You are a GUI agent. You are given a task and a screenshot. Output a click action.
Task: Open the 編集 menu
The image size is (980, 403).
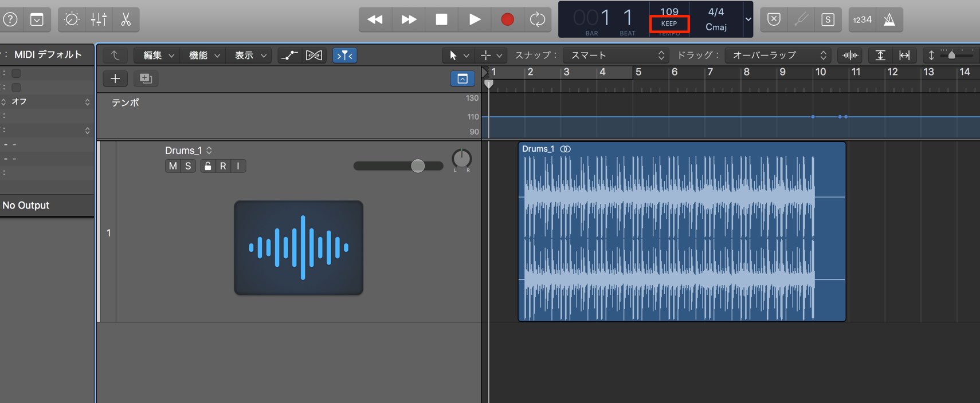click(x=158, y=55)
